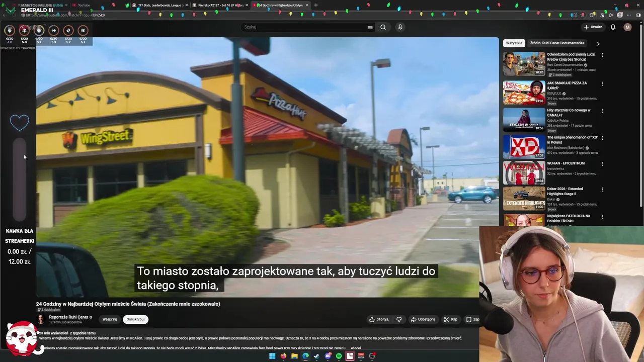Open Utwórz create menu
This screenshot has height=362, width=644.
coord(593,27)
